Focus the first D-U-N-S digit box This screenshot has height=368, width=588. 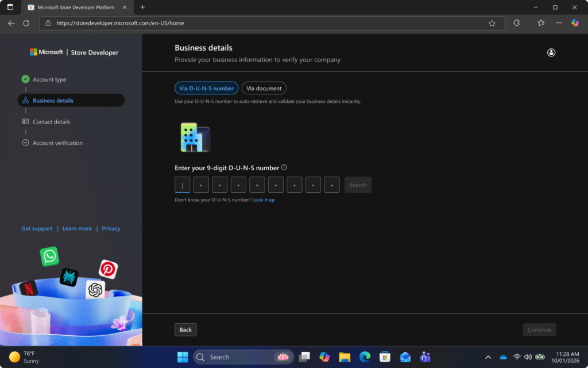[182, 185]
